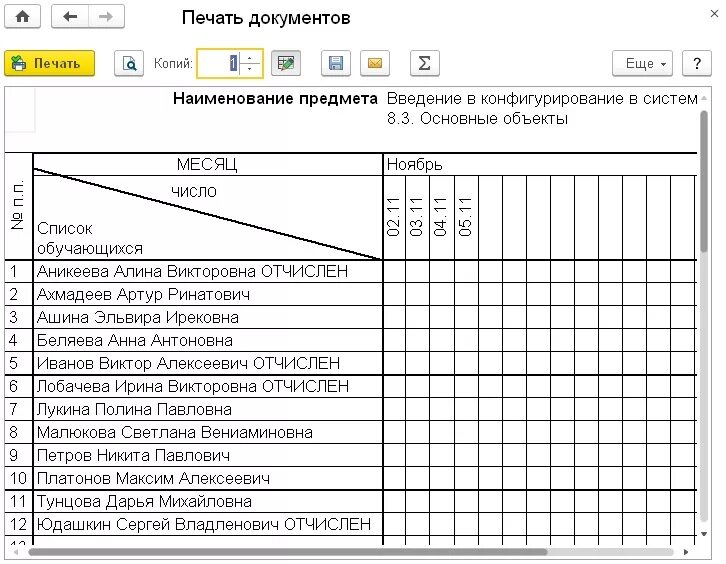Click the horizontal scrollbar thumb
The image size is (726, 564).
tap(287, 552)
